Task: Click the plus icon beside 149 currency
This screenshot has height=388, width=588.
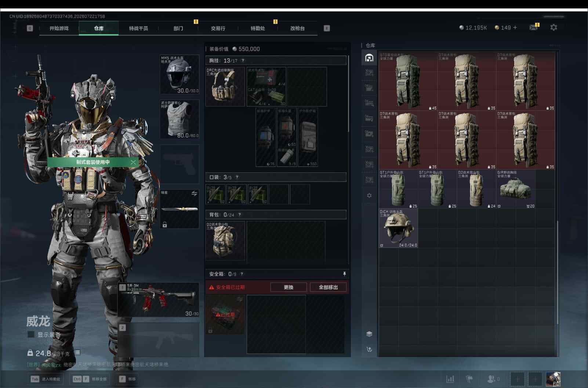Action: 515,28
